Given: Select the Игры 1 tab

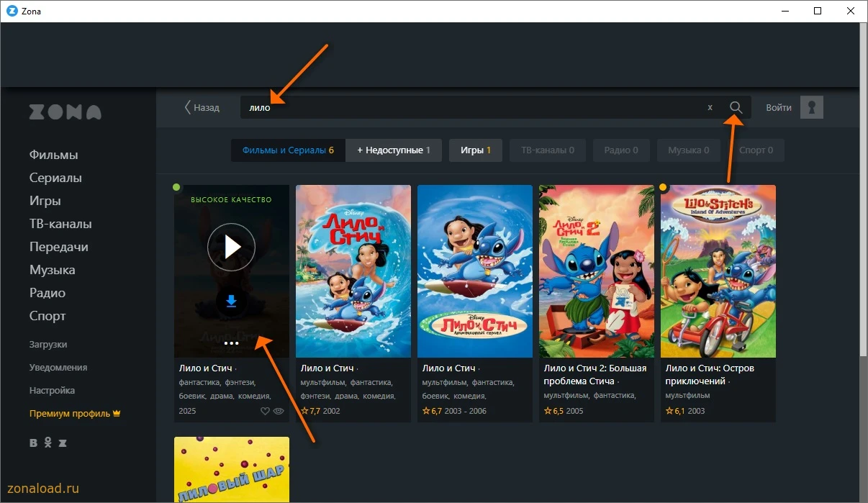Looking at the screenshot, I should click(476, 150).
